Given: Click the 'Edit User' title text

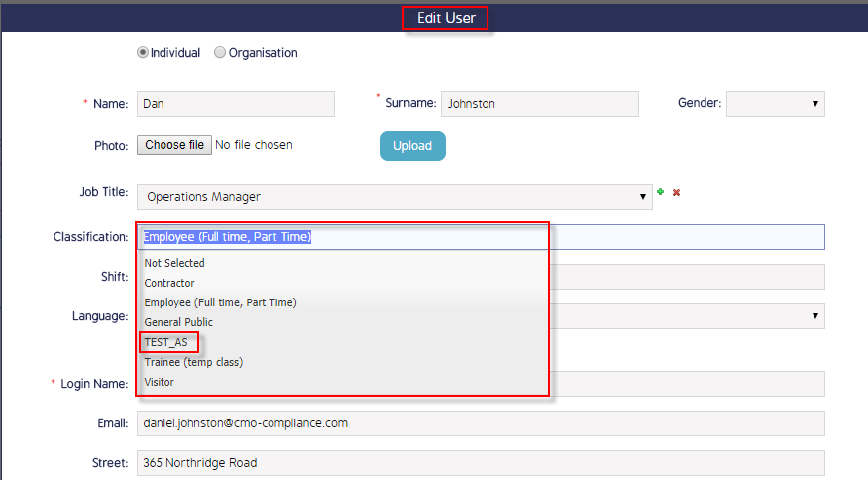Looking at the screenshot, I should (446, 18).
